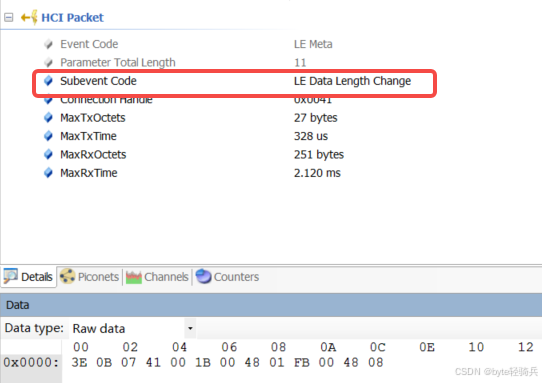Click the column header 0A
This screenshot has width=542, height=383.
[328, 347]
